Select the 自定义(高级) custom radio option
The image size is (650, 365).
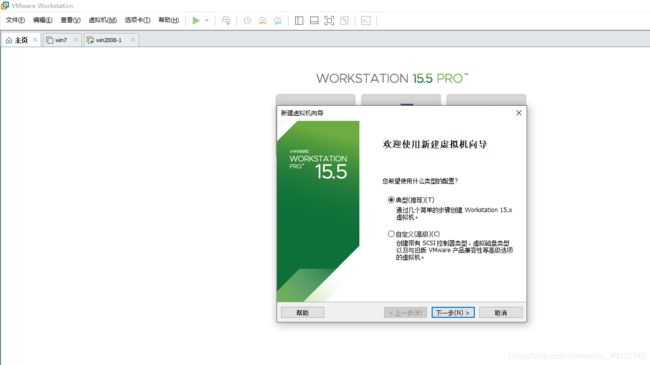point(391,234)
